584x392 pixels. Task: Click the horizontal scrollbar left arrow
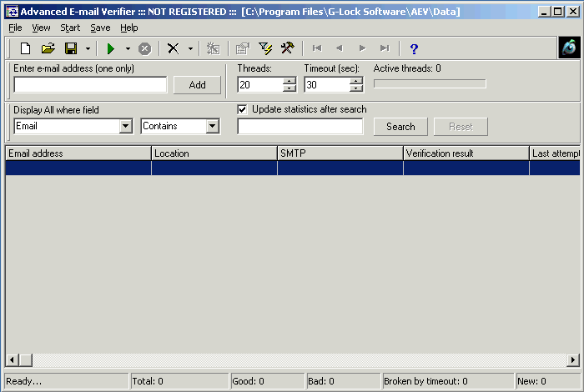(x=12, y=360)
